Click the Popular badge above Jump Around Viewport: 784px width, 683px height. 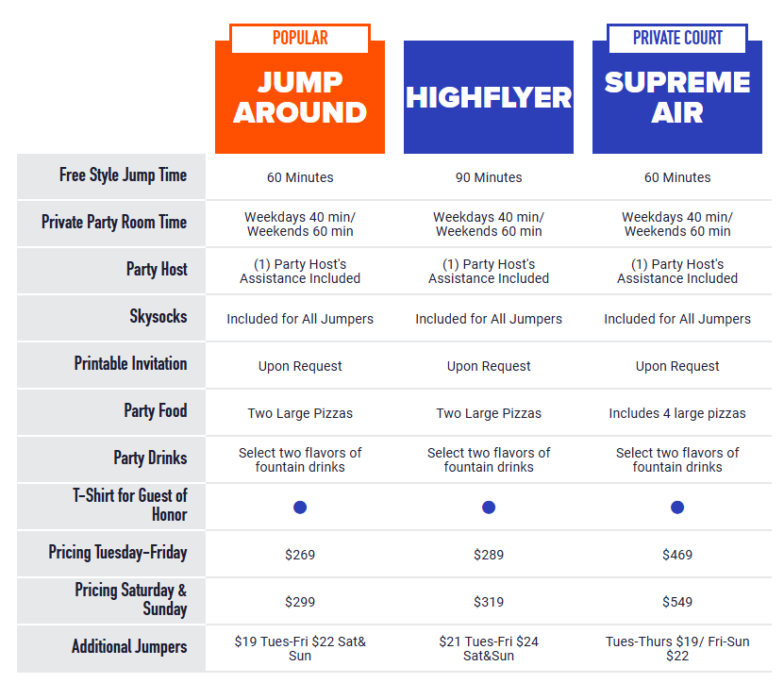click(300, 38)
